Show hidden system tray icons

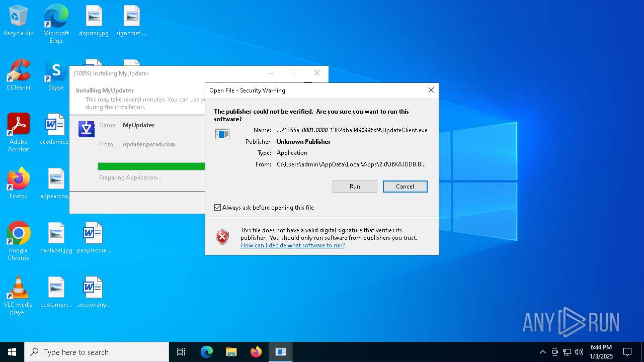coord(542,352)
